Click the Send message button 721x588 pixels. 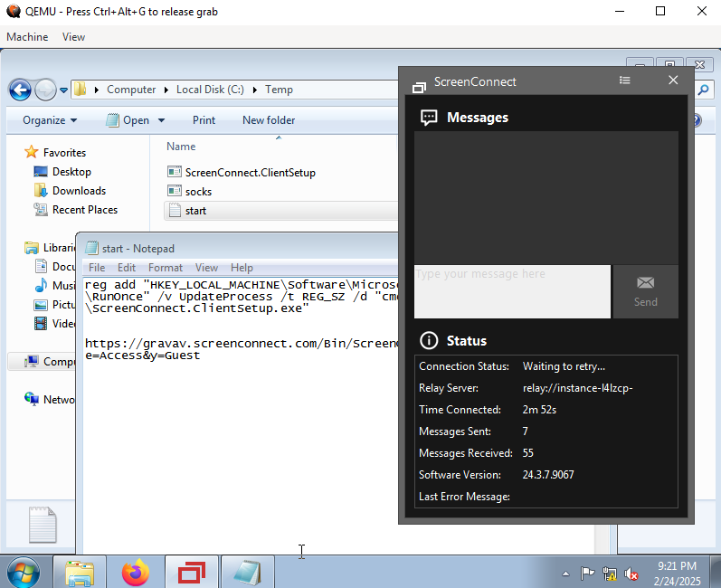point(645,291)
